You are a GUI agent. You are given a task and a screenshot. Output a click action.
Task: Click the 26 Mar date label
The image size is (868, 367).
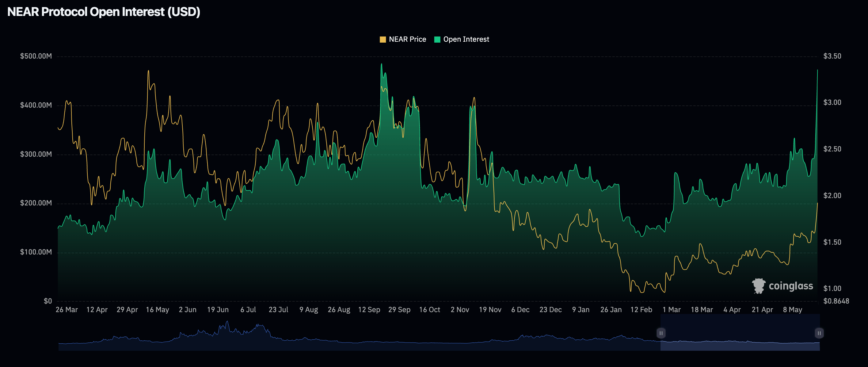(67, 310)
